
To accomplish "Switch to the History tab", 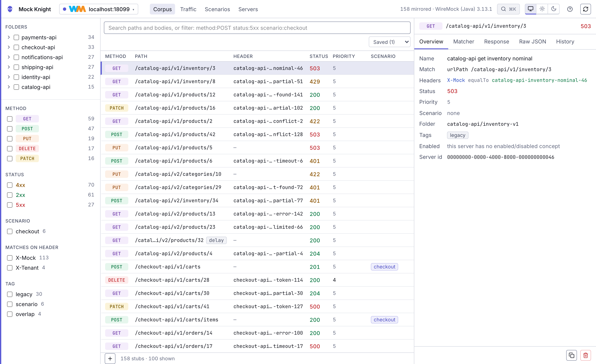I will coord(565,42).
